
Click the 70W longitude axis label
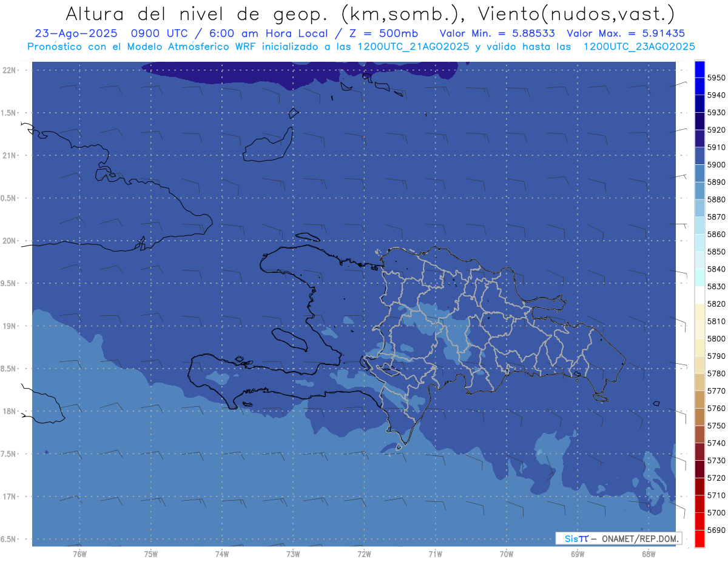pos(507,554)
